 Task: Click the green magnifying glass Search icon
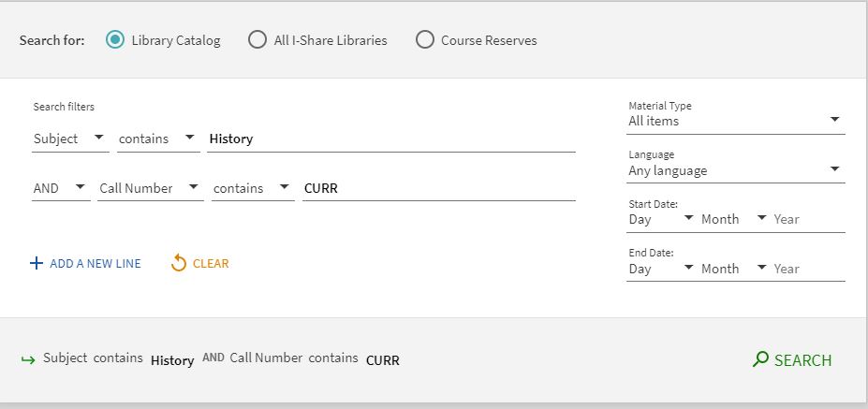[760, 359]
